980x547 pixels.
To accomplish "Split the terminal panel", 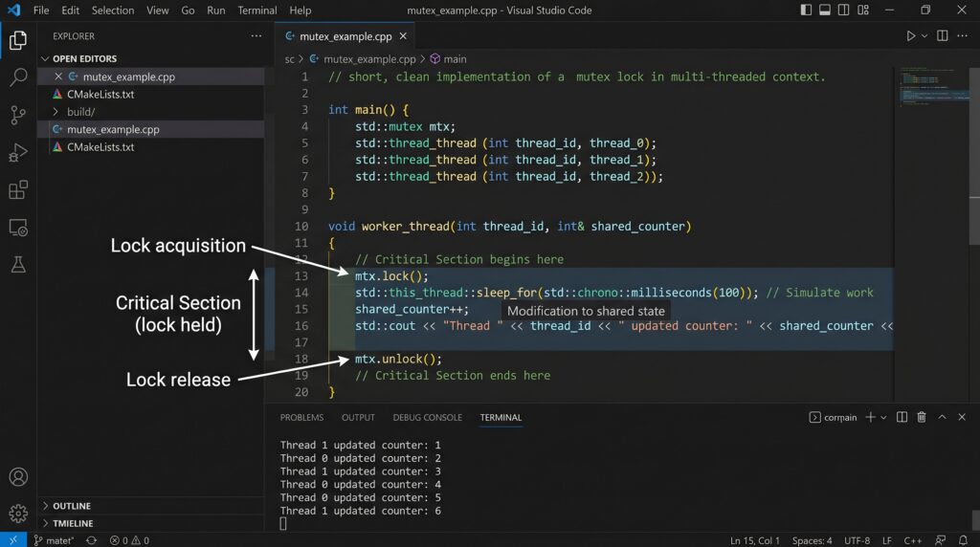I will pyautogui.click(x=902, y=417).
